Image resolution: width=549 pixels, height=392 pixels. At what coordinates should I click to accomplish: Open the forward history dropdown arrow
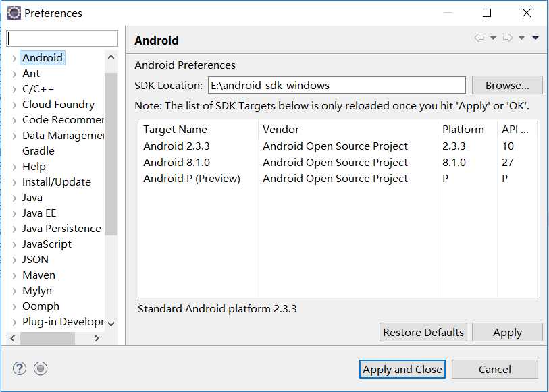coord(521,38)
